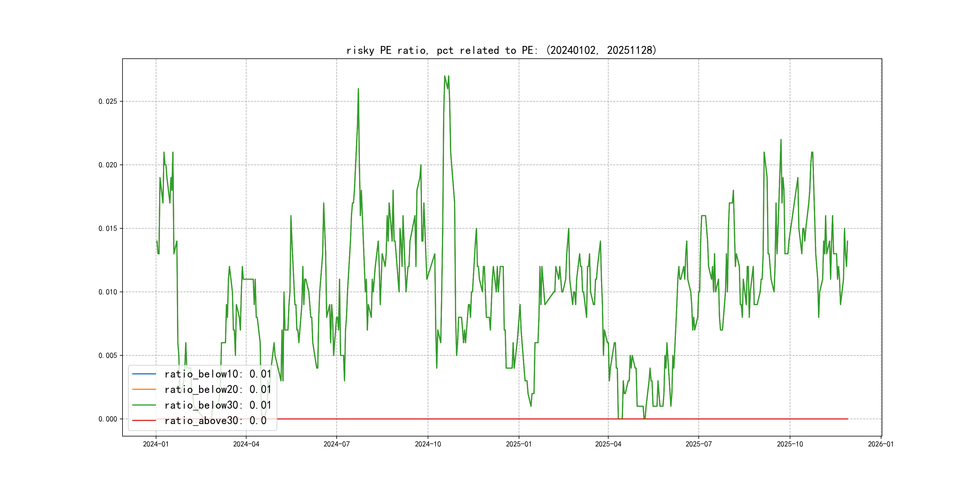Image resolution: width=980 pixels, height=490 pixels.
Task: Click the 0.005 y-axis tick label
Action: coord(108,355)
